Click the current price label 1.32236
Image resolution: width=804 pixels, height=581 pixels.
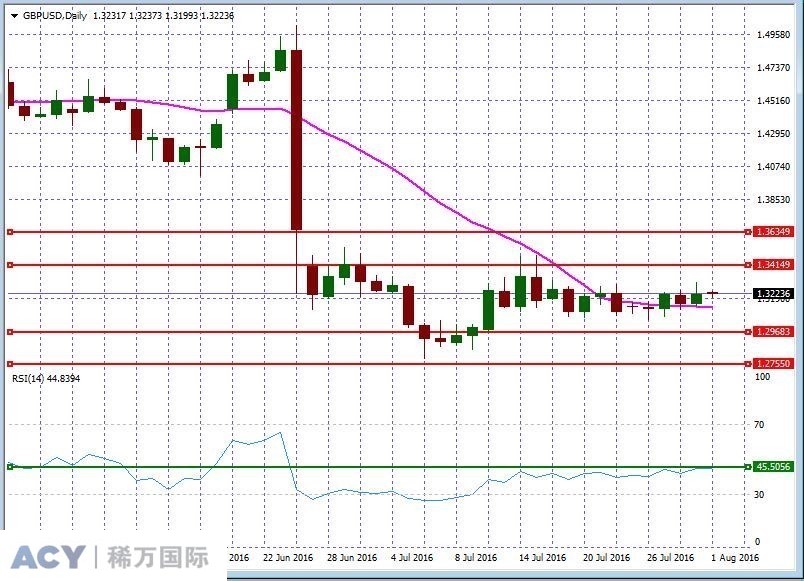click(x=773, y=293)
